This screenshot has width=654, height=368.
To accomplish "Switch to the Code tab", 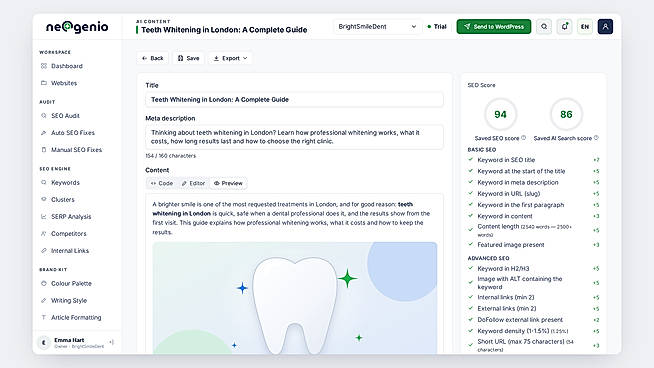I will click(x=162, y=183).
